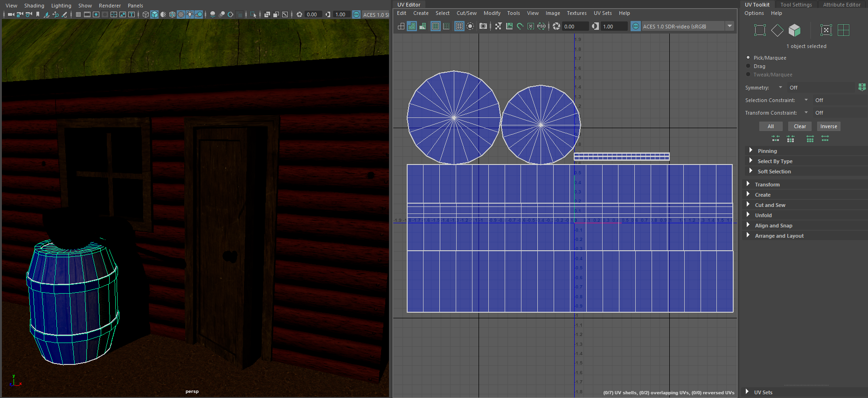Click the UV Editor exposure value field
The image size is (868, 398).
575,27
